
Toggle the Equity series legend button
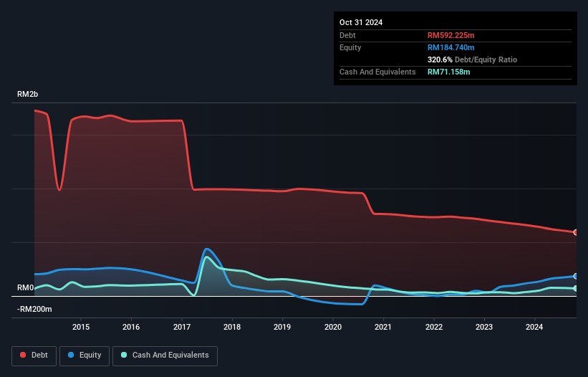click(85, 355)
